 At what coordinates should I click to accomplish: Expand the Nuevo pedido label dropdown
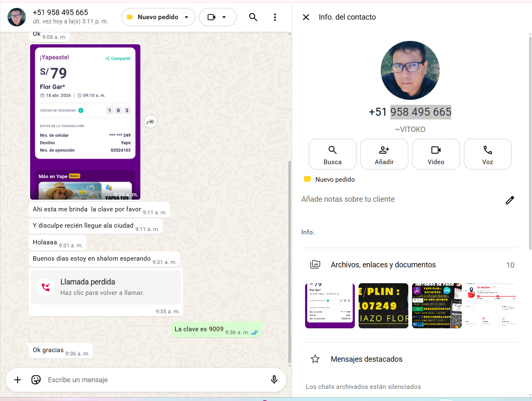186,17
